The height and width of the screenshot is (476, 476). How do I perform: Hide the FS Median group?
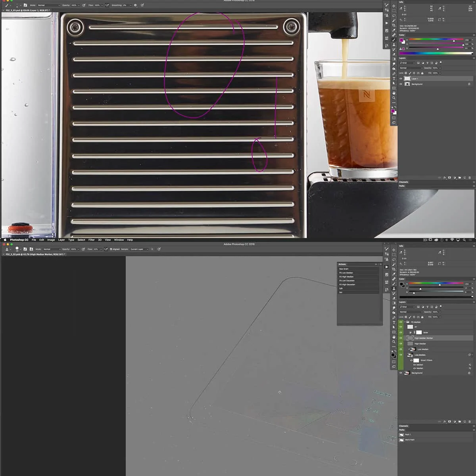pyautogui.click(x=401, y=322)
